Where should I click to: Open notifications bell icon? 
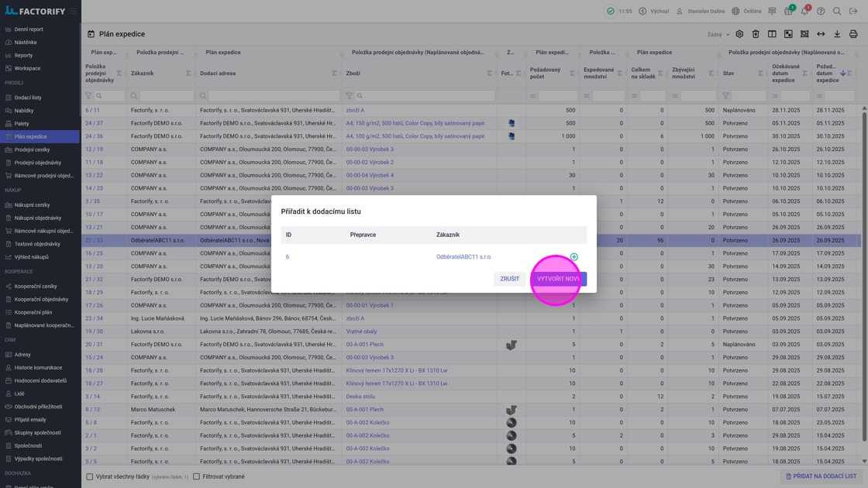(804, 12)
